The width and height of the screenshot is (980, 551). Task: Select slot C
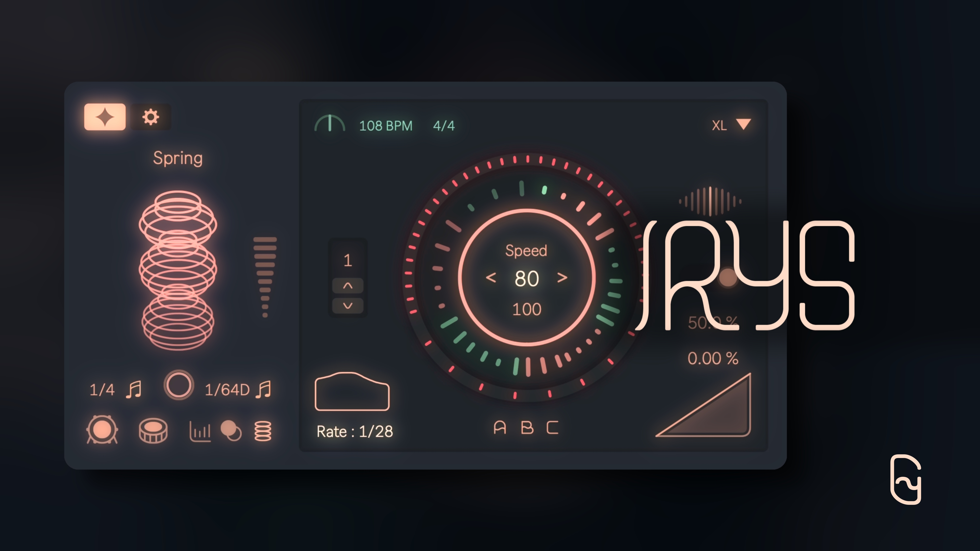552,428
